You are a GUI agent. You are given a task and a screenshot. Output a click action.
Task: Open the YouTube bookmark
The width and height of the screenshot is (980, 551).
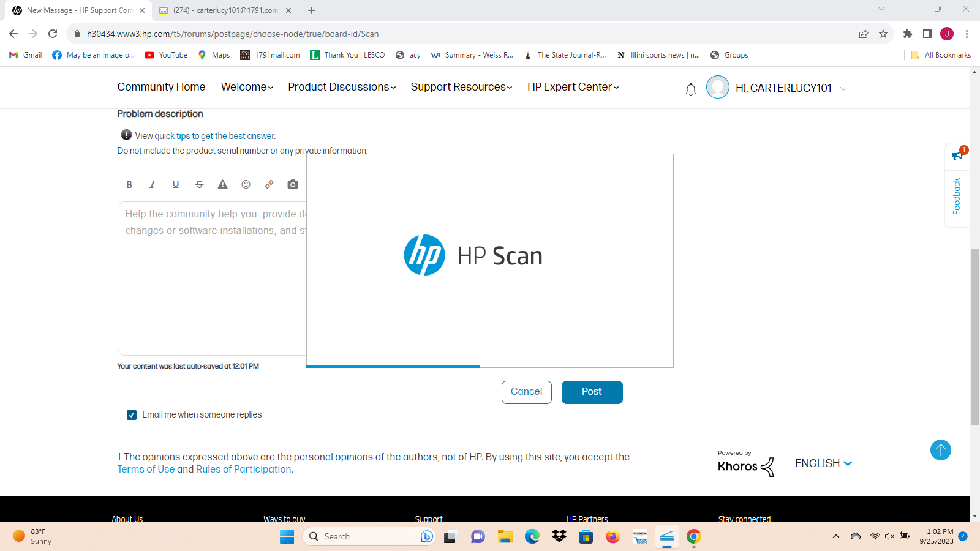[x=166, y=55]
